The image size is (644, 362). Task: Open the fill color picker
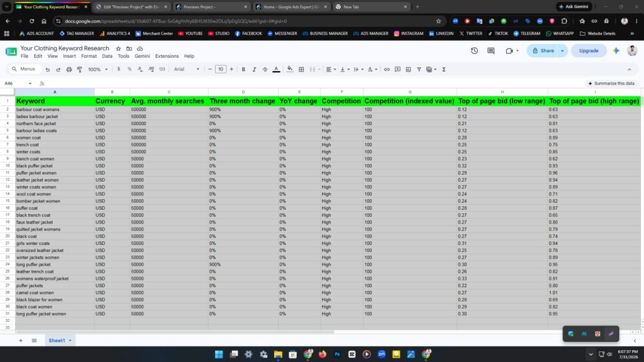[290, 69]
